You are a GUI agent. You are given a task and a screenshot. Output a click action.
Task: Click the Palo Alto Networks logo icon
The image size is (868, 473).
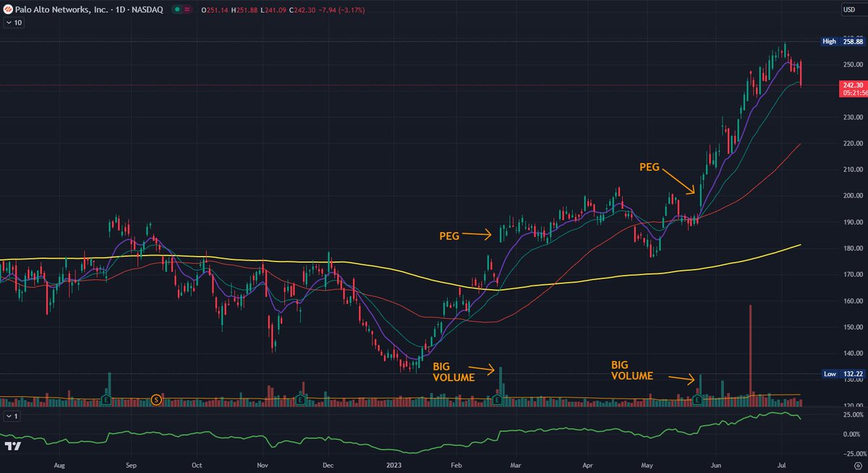[x=9, y=11]
